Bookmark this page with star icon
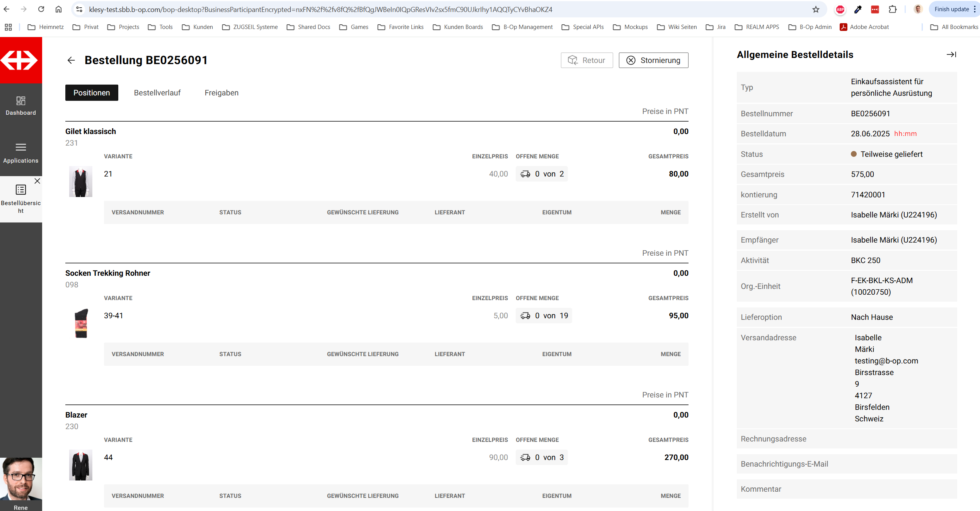The height and width of the screenshot is (511, 980). [x=816, y=9]
